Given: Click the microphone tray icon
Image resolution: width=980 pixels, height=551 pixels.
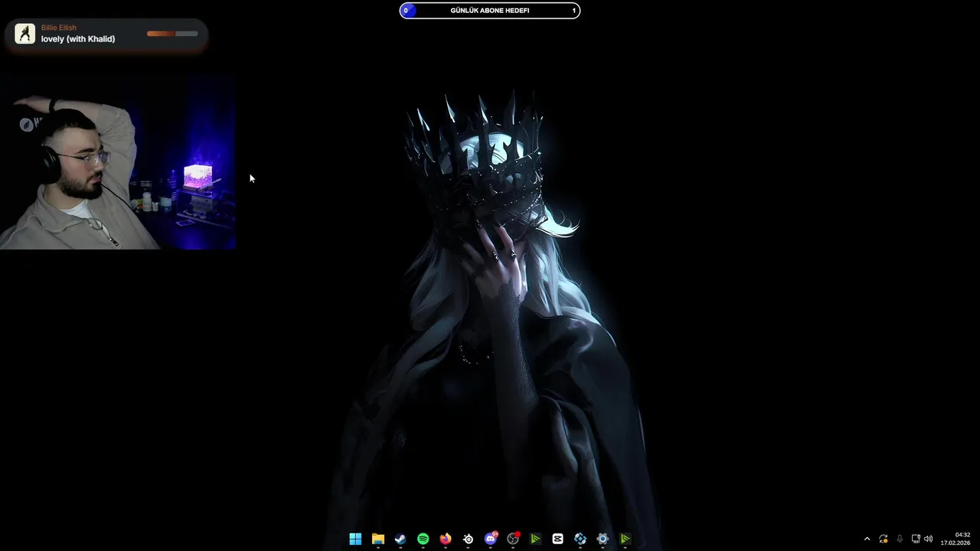Looking at the screenshot, I should click(x=900, y=539).
